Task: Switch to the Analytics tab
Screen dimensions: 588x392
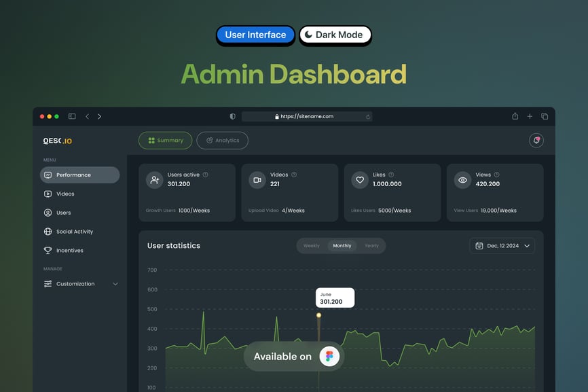Action: 222,141
